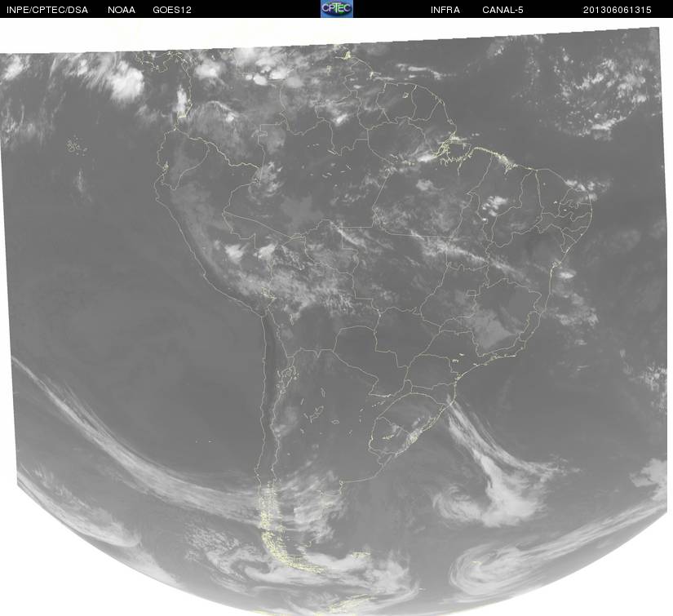Click the INFRA label in header

(x=445, y=10)
